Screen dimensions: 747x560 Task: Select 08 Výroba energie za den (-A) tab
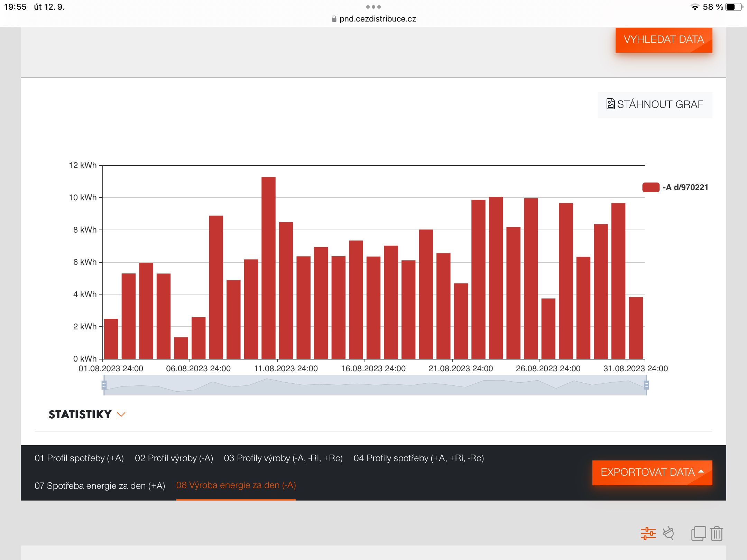236,485
